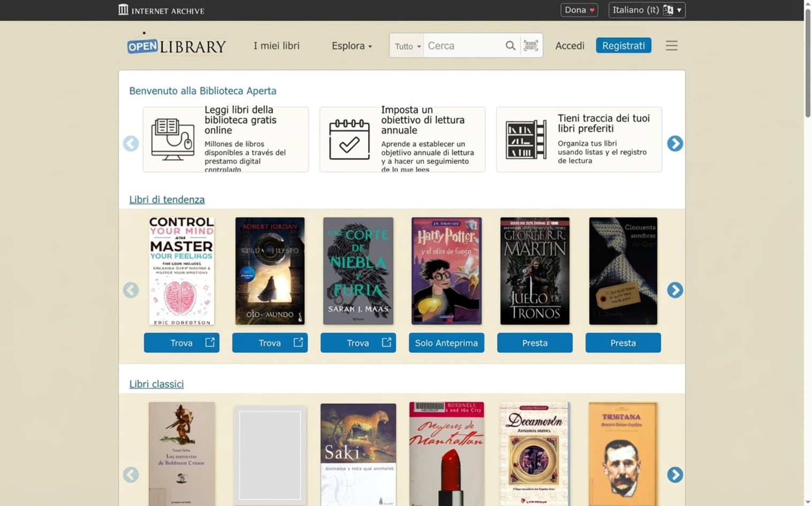812x506 pixels.
Task: Click the search magnifying glass icon
Action: click(510, 45)
